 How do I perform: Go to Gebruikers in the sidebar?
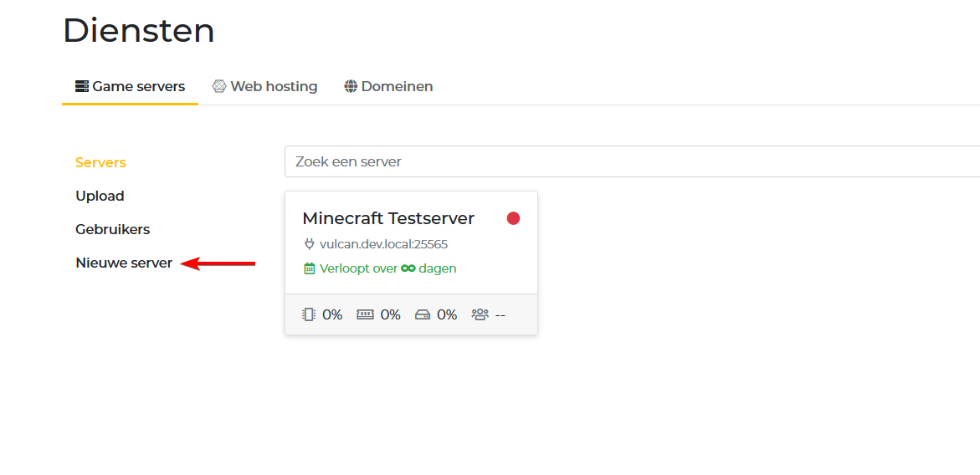coord(112,229)
